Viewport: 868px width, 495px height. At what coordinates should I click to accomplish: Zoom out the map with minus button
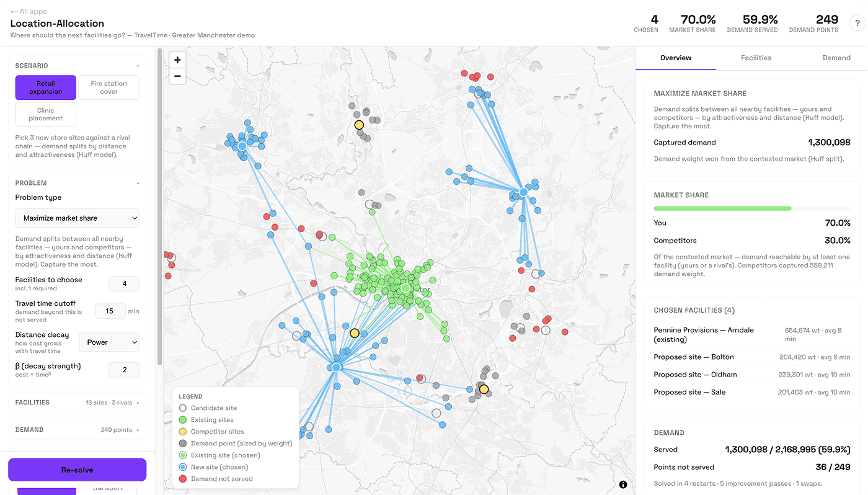pos(177,76)
